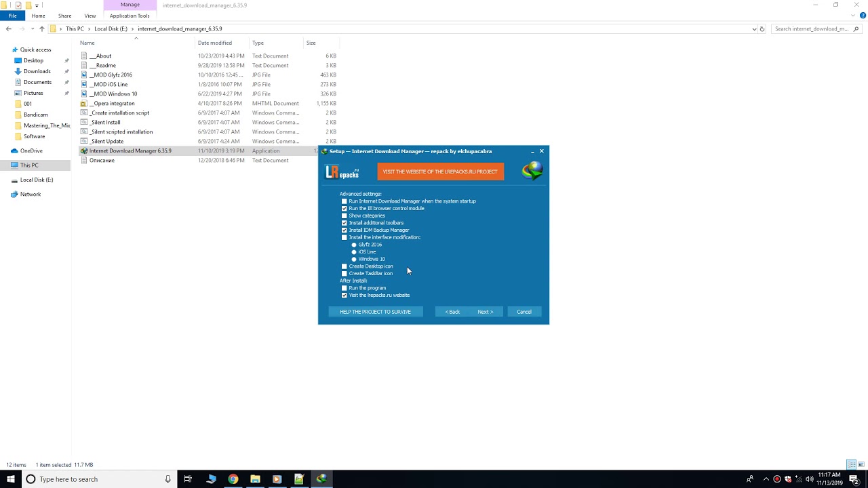Uncheck Install additional toolbars
This screenshot has width=868, height=488.
pyautogui.click(x=344, y=223)
